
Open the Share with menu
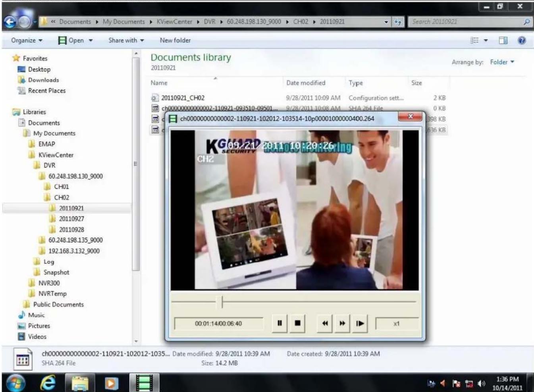[126, 40]
